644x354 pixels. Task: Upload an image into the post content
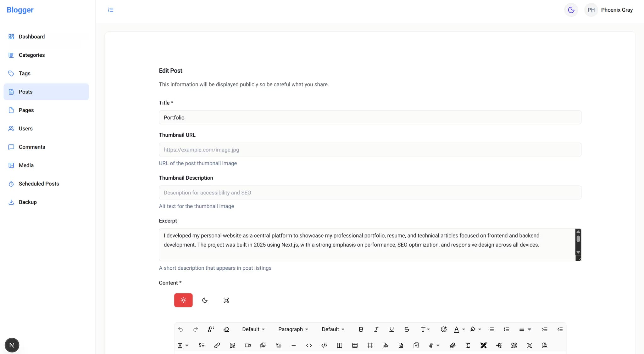coord(232,345)
